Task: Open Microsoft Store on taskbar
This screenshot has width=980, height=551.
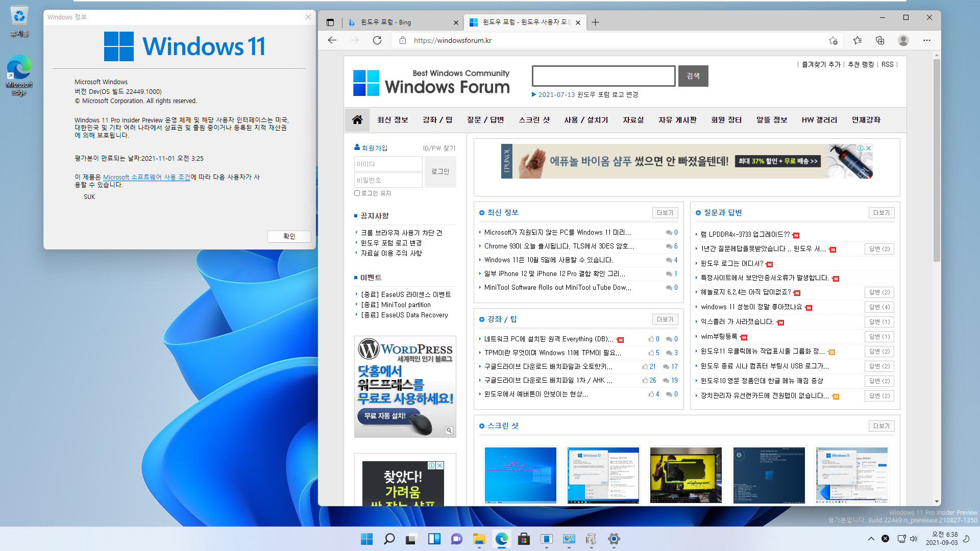Action: [x=524, y=539]
